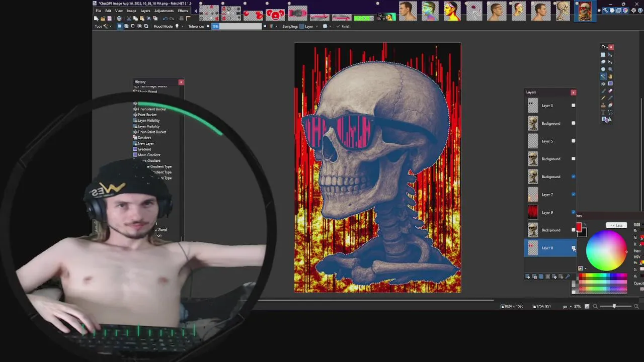Open the px units dropdown in status bar
The width and height of the screenshot is (644, 362).
tap(568, 306)
